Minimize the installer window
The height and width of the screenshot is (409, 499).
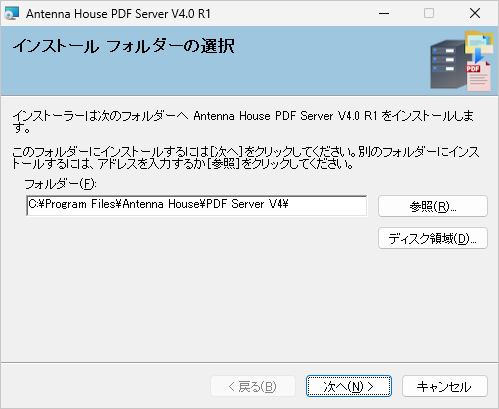(x=384, y=13)
